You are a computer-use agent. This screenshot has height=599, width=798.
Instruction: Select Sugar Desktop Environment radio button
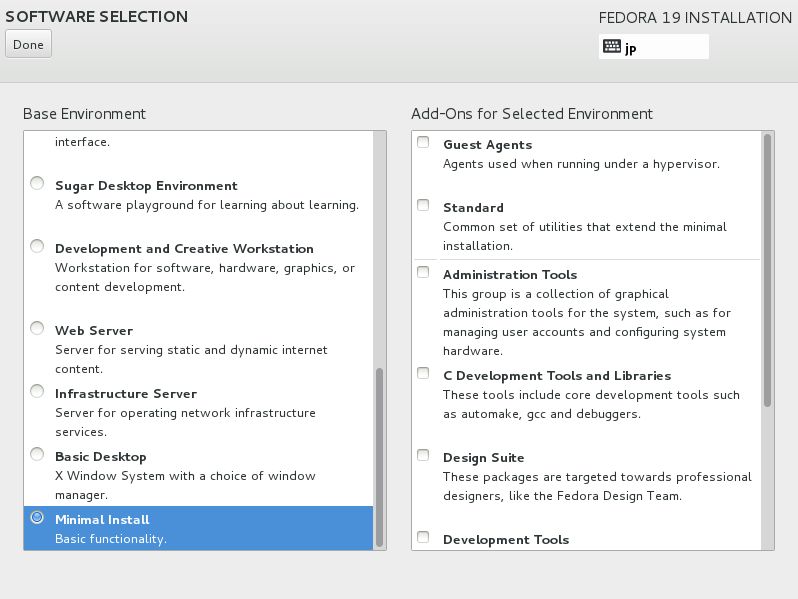coord(37,183)
